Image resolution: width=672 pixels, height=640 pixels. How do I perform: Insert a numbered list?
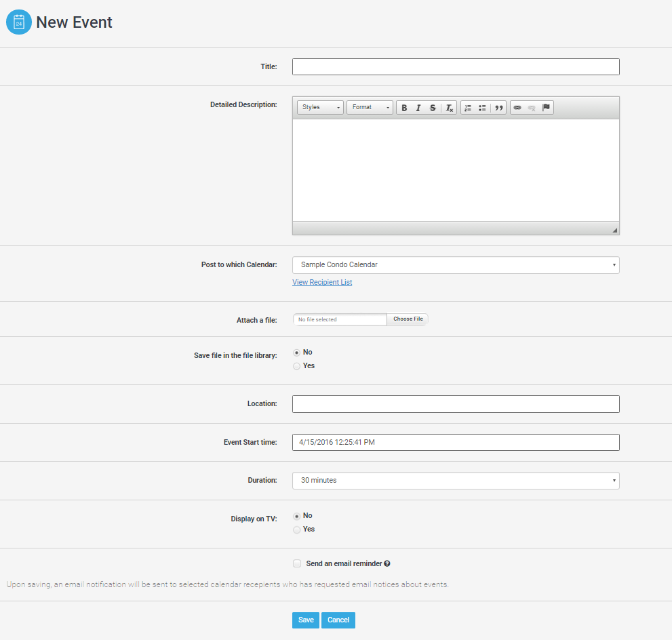click(x=468, y=108)
